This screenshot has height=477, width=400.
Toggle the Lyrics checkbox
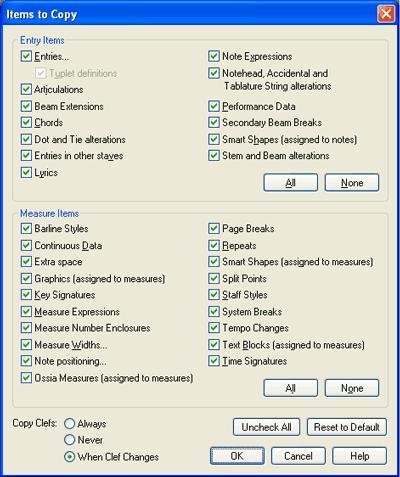[26, 172]
